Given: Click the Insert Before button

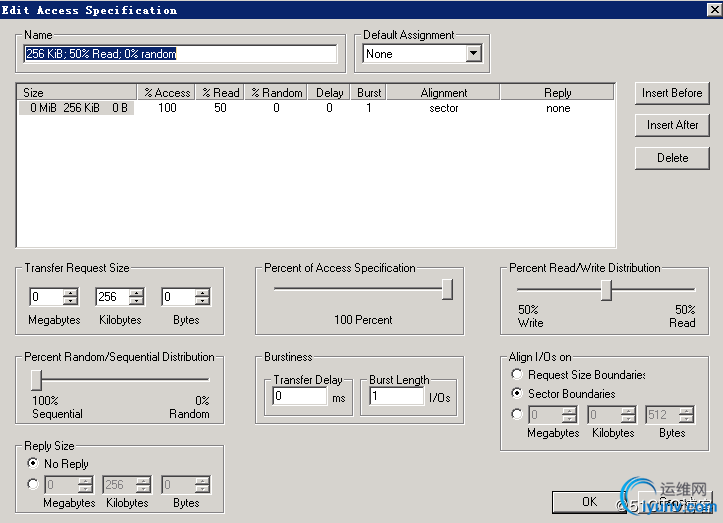Looking at the screenshot, I should point(672,93).
